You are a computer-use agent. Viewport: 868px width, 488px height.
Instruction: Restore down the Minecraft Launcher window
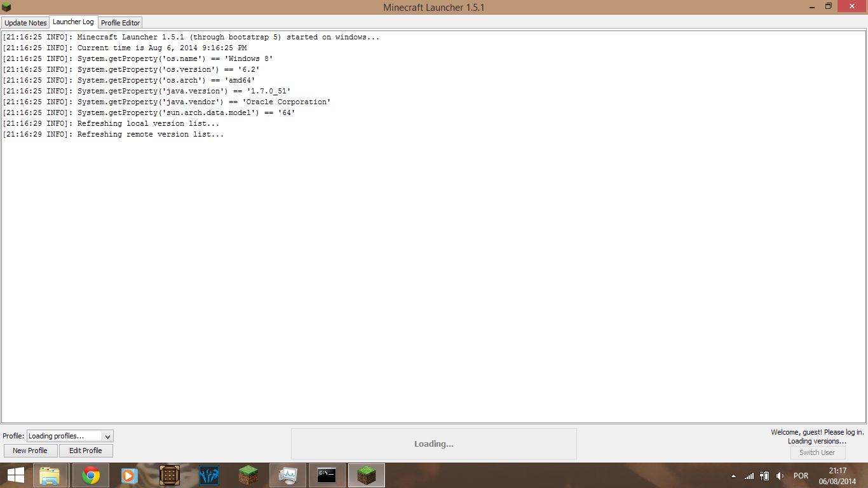(829, 6)
